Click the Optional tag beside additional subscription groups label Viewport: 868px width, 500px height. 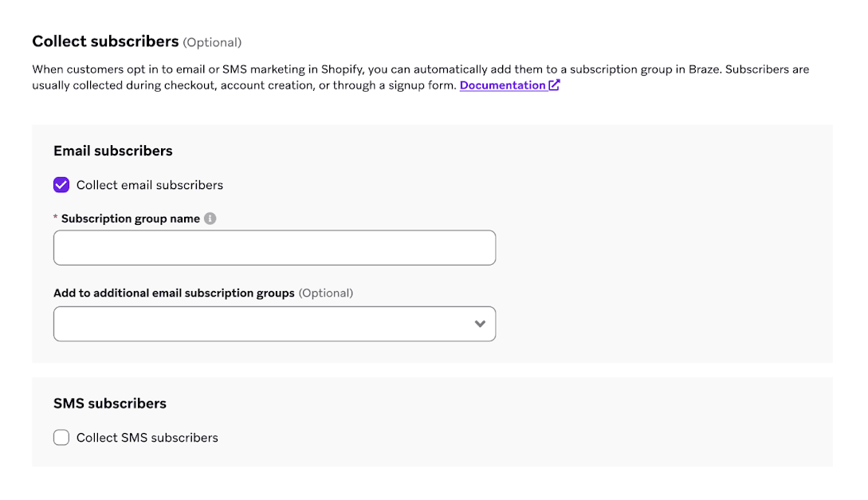(326, 293)
